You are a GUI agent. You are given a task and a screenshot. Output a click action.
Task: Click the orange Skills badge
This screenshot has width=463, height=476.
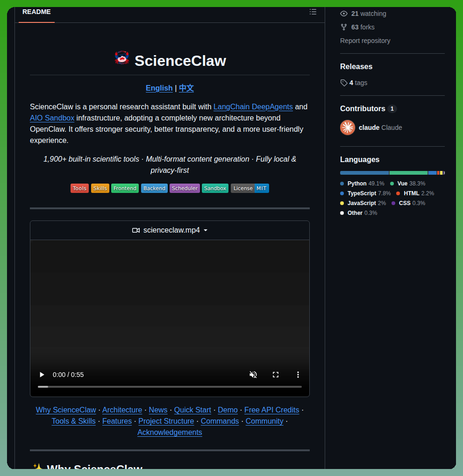point(100,188)
